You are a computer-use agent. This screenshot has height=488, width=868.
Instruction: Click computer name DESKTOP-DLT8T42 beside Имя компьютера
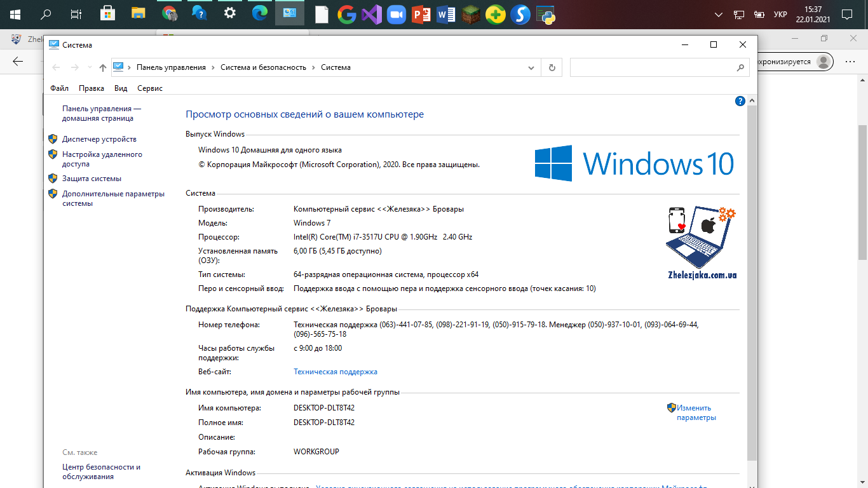(x=324, y=408)
